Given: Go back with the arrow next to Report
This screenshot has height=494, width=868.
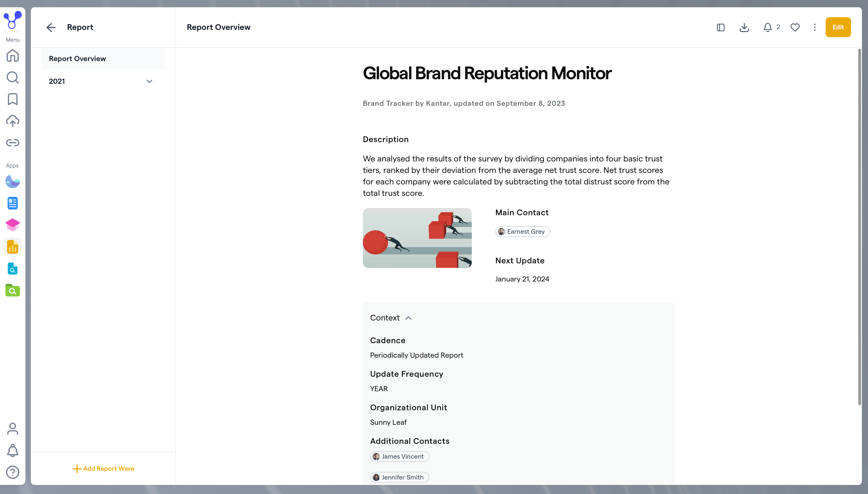Looking at the screenshot, I should pyautogui.click(x=51, y=27).
